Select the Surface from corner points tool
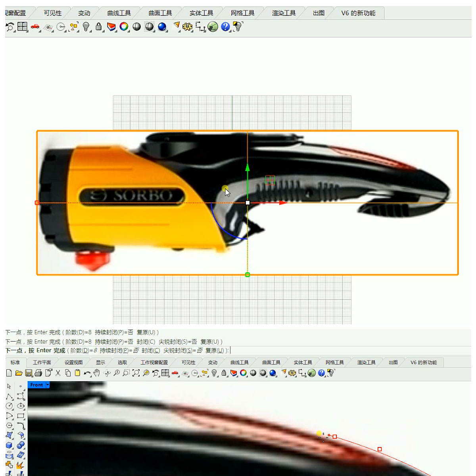476x476 pixels. pos(9,435)
